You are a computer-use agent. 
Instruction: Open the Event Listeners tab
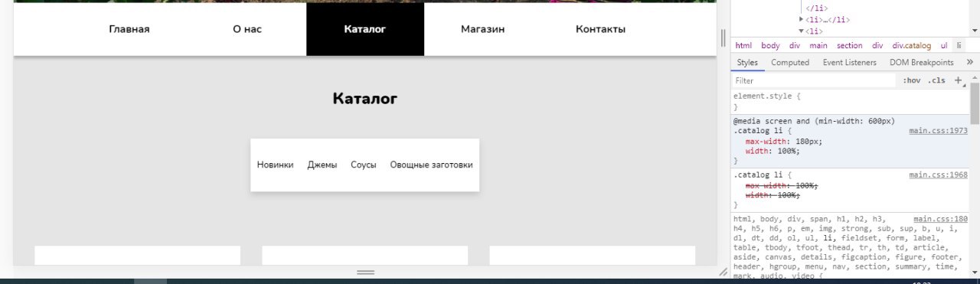(x=850, y=63)
